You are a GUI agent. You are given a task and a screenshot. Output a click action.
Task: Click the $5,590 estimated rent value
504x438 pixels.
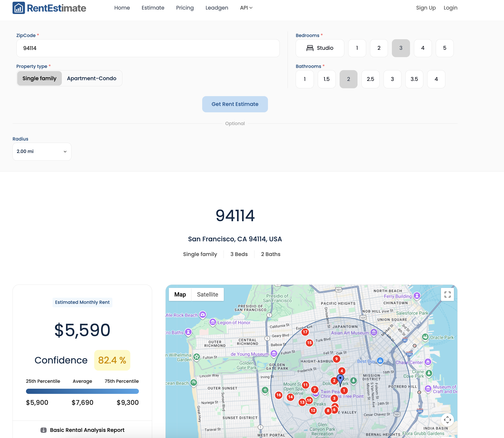click(x=82, y=330)
